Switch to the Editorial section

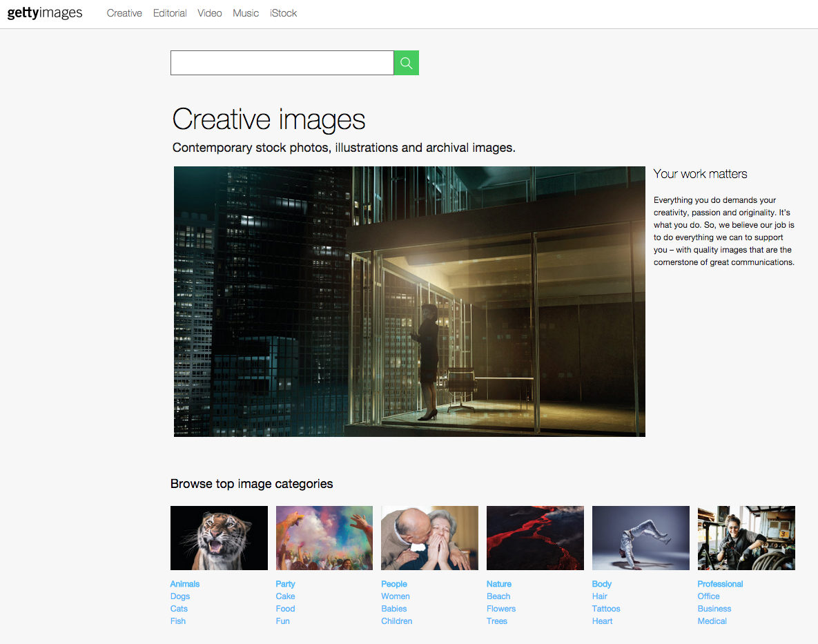(x=170, y=13)
